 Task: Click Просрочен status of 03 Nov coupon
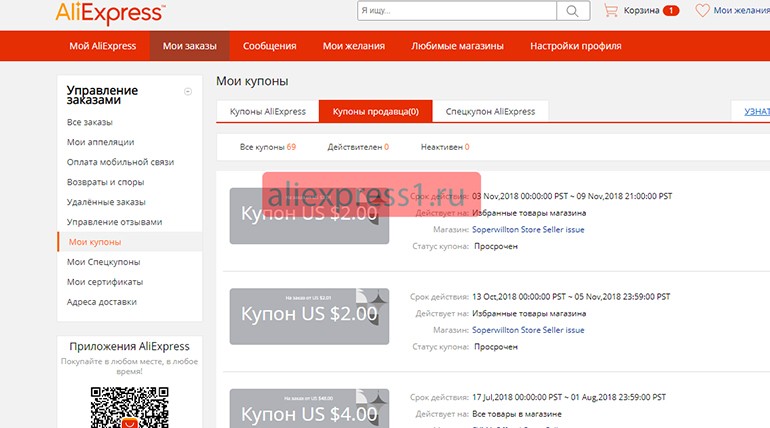pos(496,246)
